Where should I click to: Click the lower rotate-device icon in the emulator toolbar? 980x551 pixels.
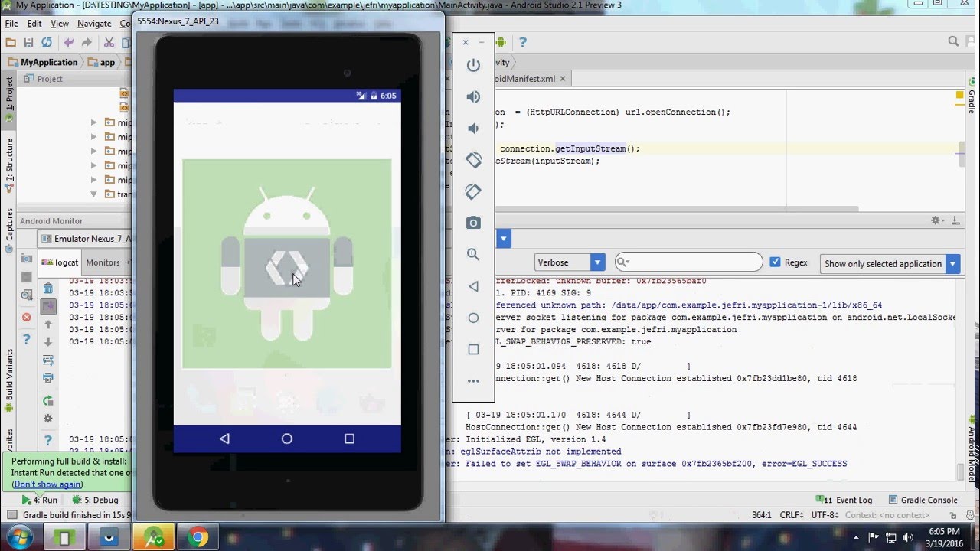point(473,191)
